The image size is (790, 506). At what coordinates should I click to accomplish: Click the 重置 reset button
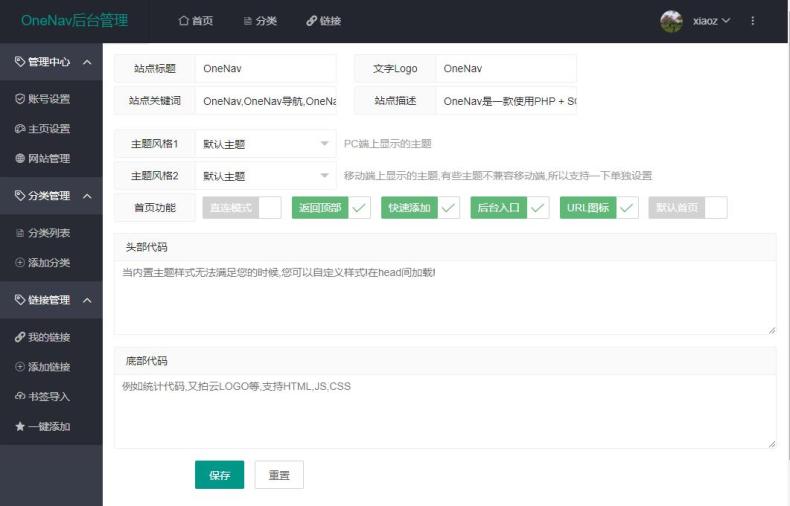[x=279, y=475]
